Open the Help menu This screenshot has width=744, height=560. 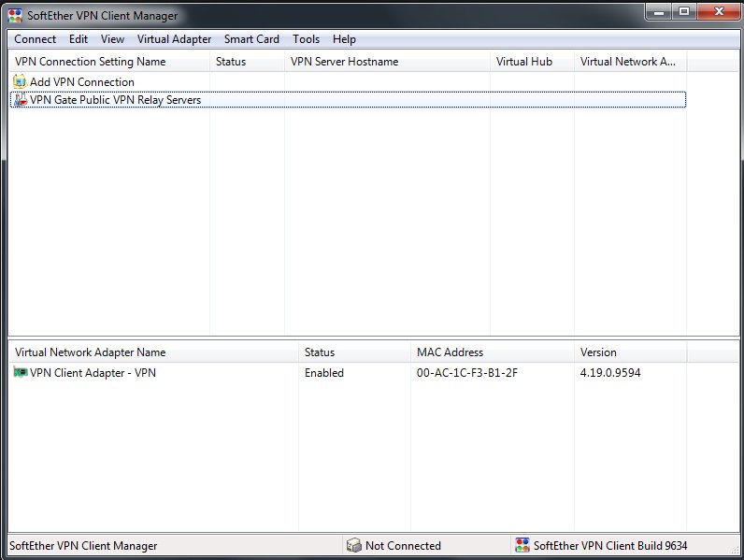click(344, 39)
